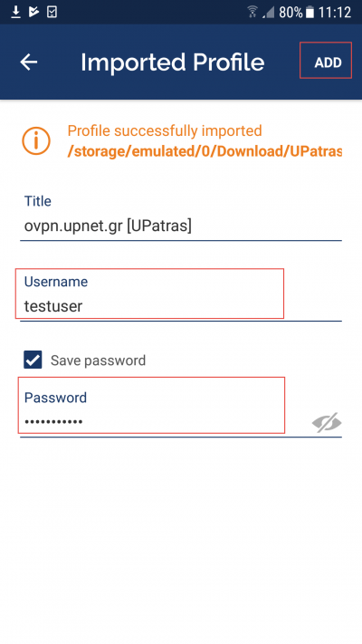Tap the Profile successfully imported message
362x644 pixels.
tap(165, 130)
